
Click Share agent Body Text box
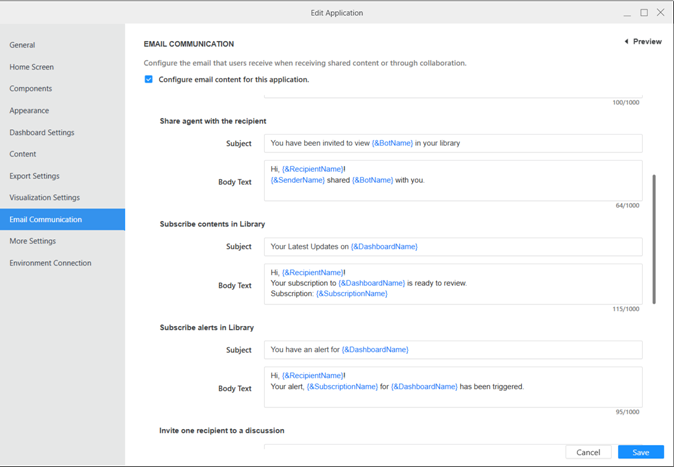pos(453,181)
